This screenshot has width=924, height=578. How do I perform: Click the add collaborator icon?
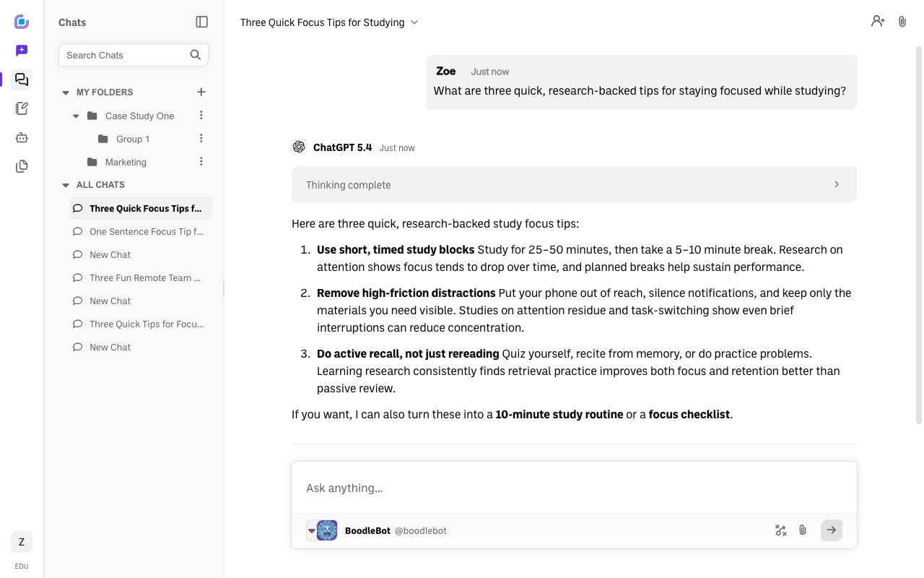click(x=878, y=22)
